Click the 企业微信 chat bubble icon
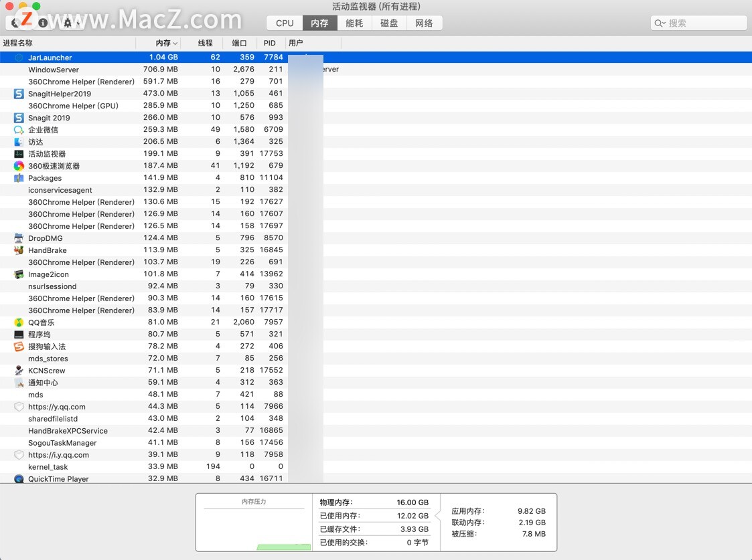752x560 pixels. [x=19, y=130]
